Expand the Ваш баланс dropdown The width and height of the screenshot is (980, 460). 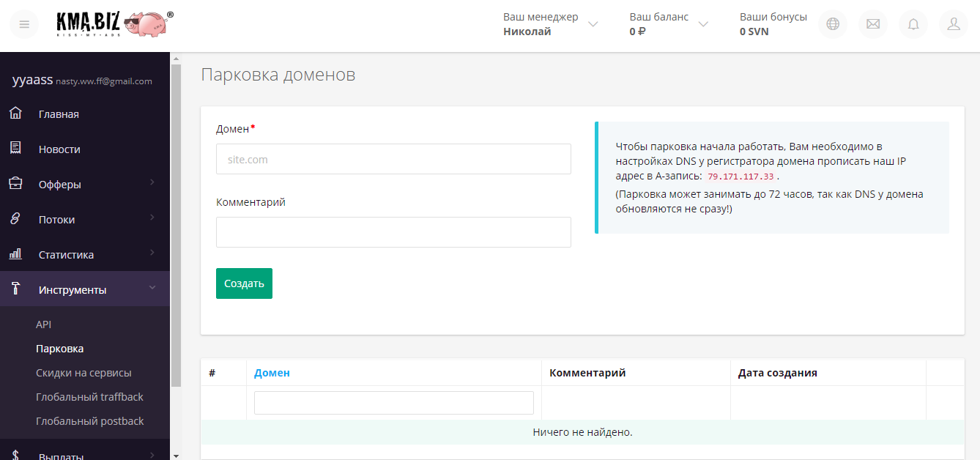tap(703, 23)
